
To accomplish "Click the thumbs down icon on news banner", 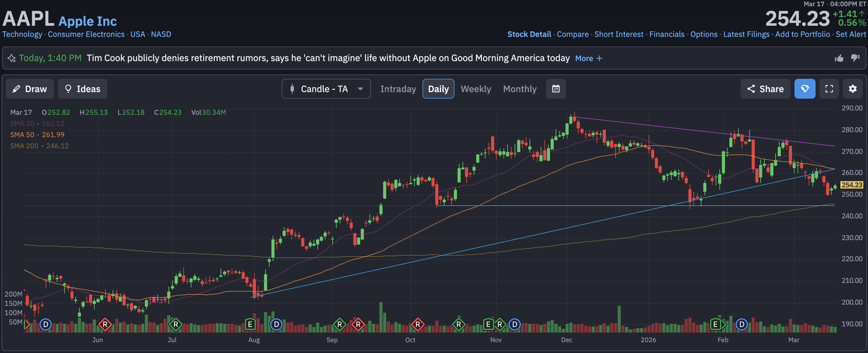I will [855, 58].
